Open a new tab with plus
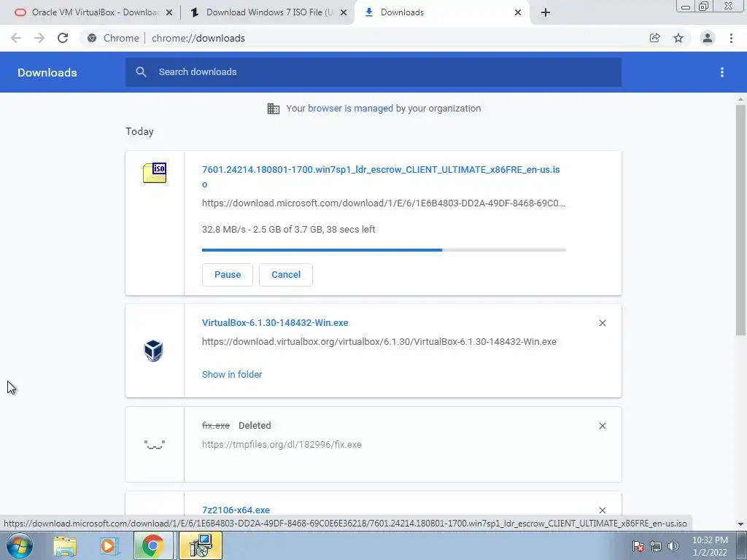Screen dimensions: 747x560 (546, 12)
